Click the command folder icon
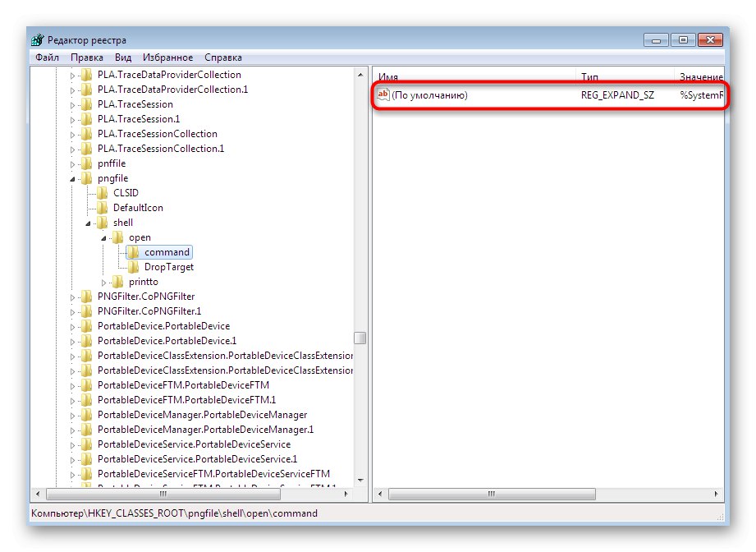756x552 pixels. [134, 252]
